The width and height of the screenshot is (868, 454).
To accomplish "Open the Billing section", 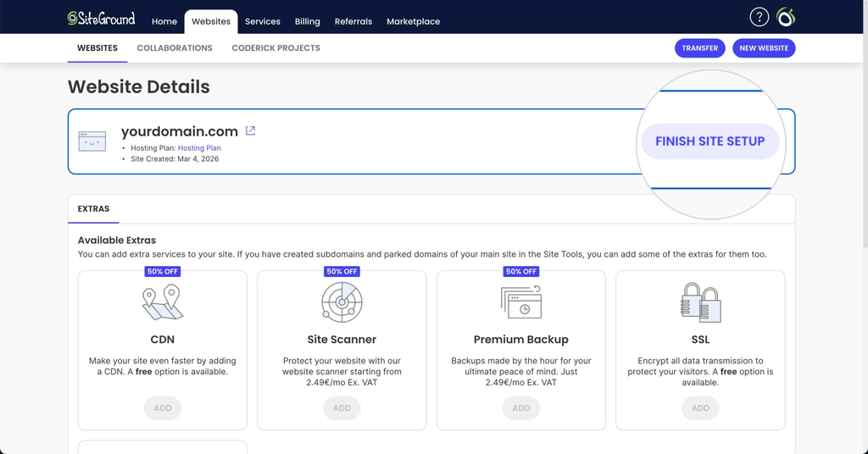I will point(307,21).
